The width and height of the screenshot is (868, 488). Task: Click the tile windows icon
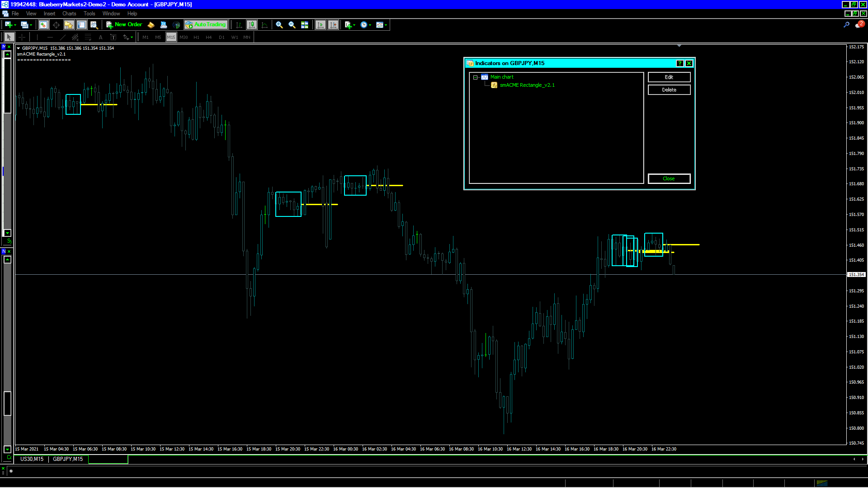click(x=305, y=25)
